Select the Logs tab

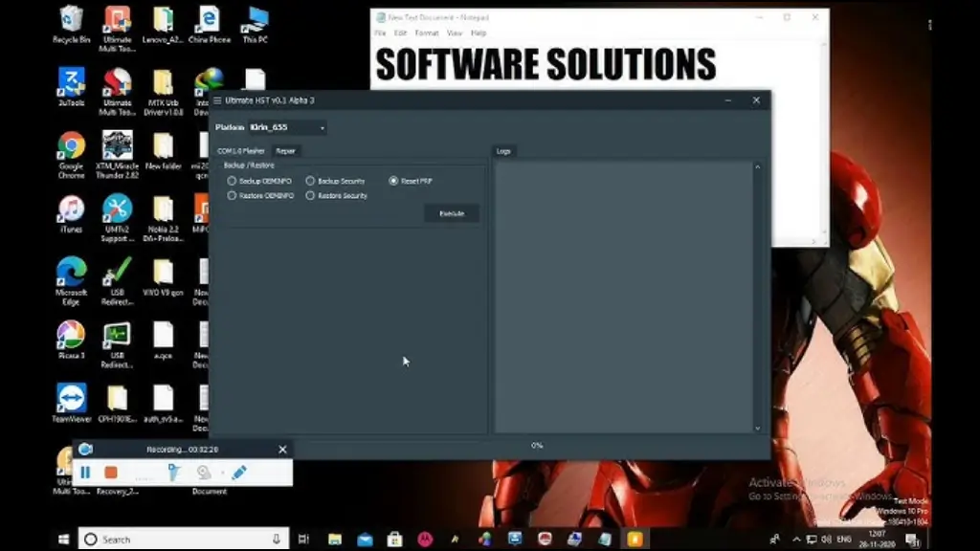[503, 151]
